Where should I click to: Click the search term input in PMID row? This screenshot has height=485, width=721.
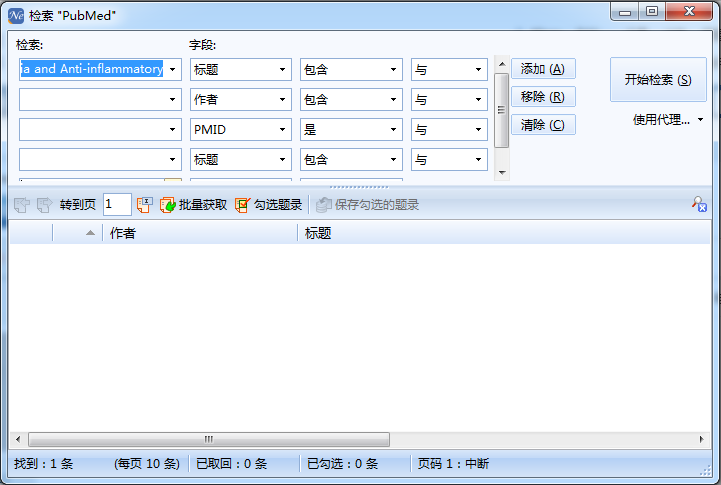(x=92, y=129)
